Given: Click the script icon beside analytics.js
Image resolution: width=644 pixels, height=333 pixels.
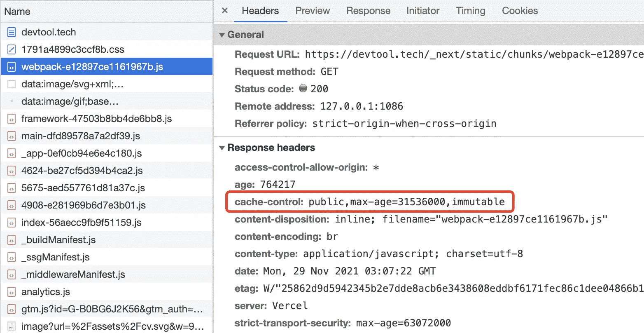Looking at the screenshot, I should (12, 292).
